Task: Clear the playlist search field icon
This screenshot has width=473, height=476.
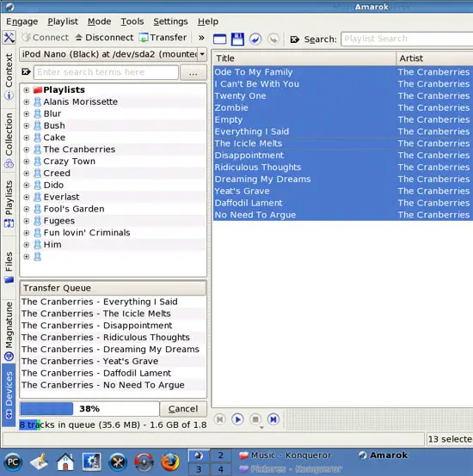Action: tap(294, 40)
